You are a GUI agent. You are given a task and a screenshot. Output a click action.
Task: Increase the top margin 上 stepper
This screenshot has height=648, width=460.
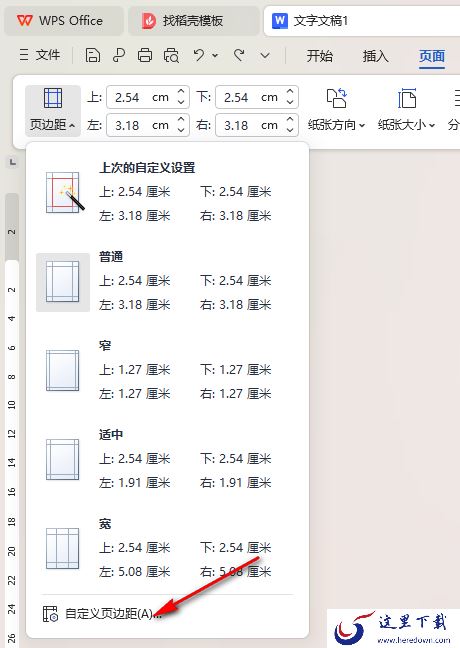[x=181, y=92]
